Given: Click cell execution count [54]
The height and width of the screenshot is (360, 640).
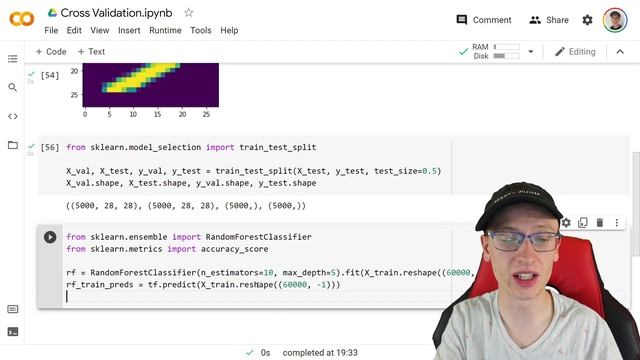Looking at the screenshot, I should 50,76.
